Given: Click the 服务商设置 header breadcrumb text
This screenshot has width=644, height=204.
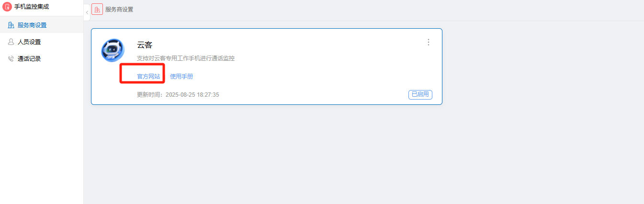Looking at the screenshot, I should (x=119, y=10).
